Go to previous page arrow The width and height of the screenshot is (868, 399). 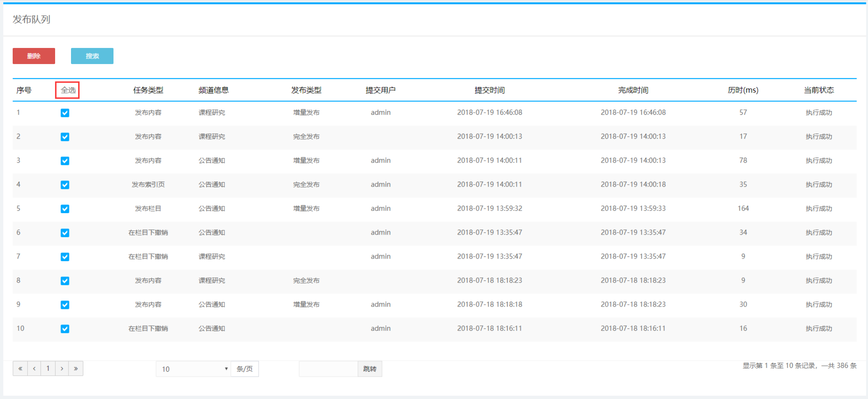(34, 369)
